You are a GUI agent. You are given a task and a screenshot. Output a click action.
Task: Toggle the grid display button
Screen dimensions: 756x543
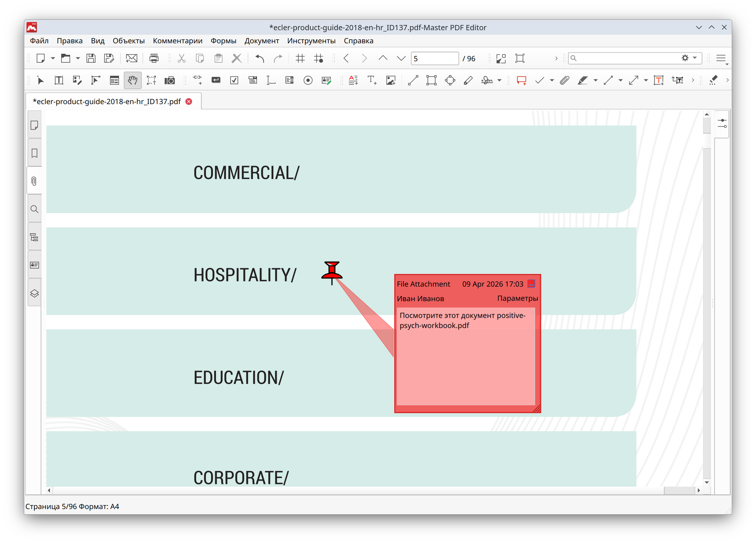pos(300,58)
